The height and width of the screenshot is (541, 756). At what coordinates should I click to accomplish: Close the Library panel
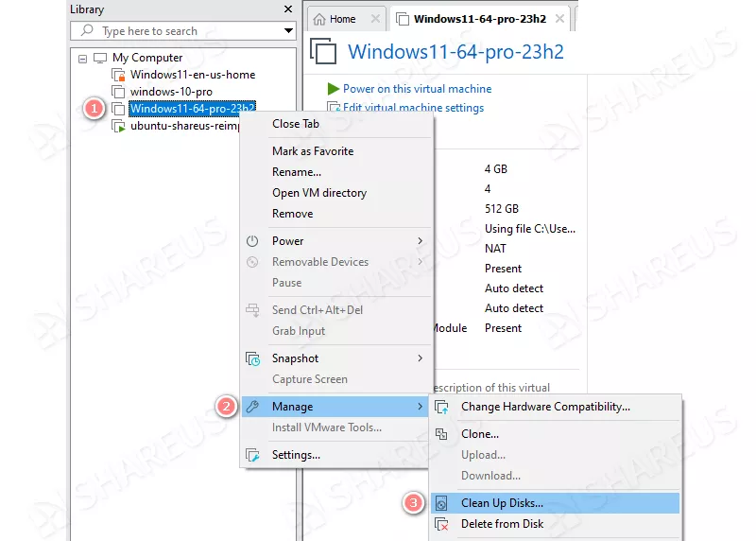click(288, 9)
